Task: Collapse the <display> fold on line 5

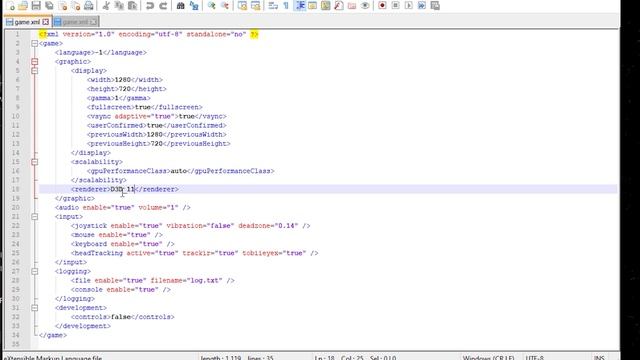Action: (35, 71)
